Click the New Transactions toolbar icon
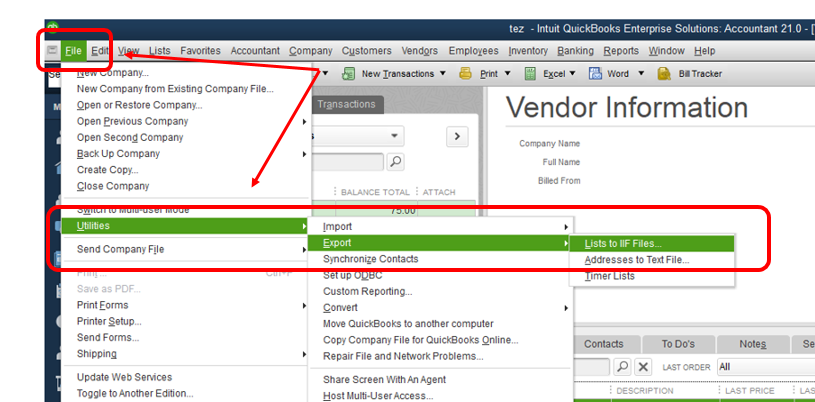815x402 pixels. coord(348,74)
